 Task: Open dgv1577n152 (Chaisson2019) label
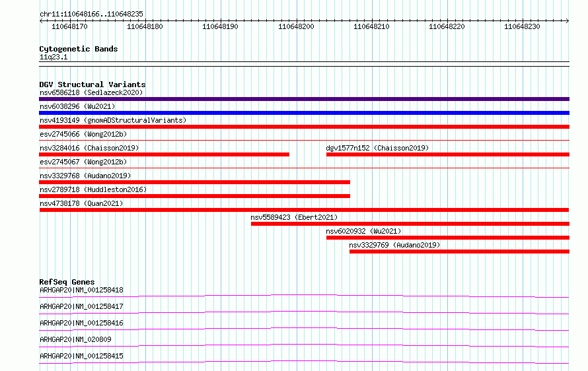[x=377, y=148]
